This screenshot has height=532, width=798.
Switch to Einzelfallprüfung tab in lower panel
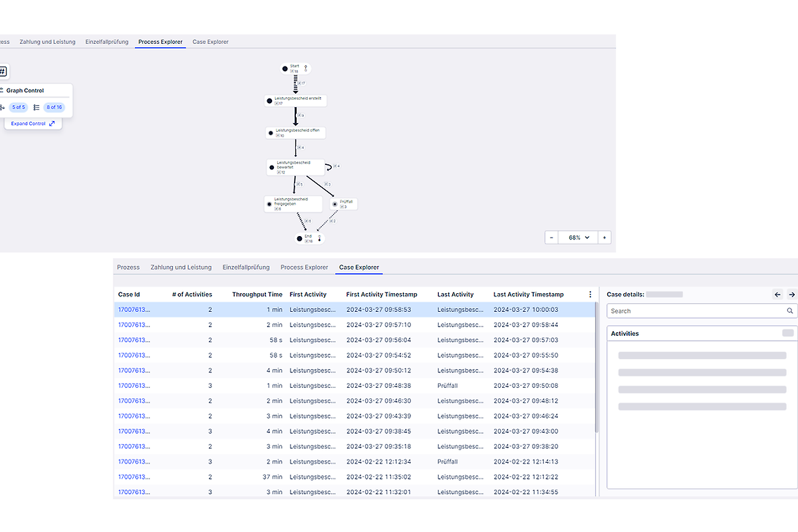246,267
